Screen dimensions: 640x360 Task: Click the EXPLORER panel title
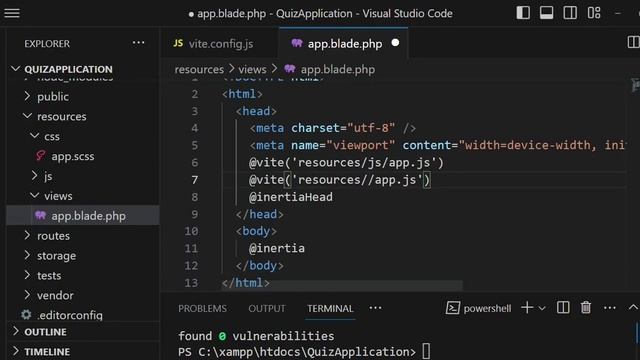(47, 44)
